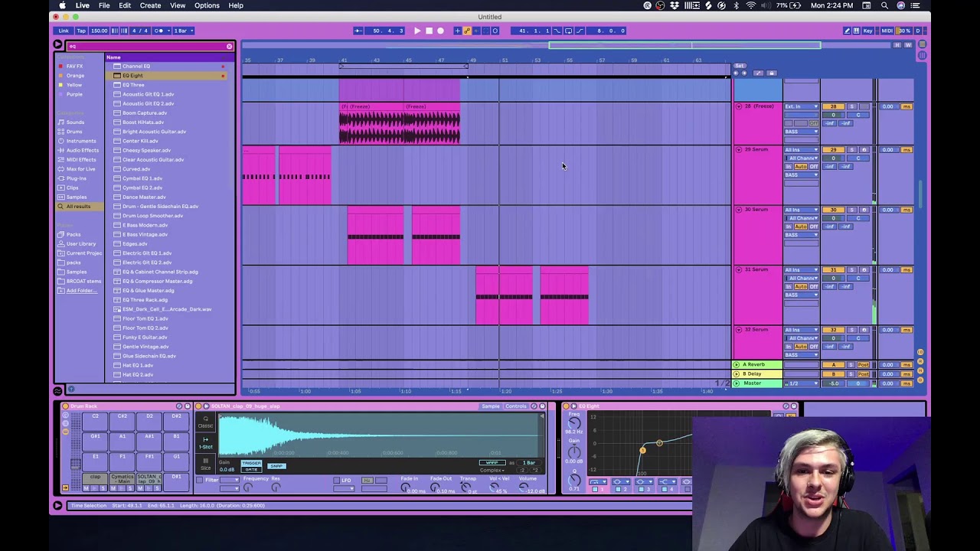Screen dimensions: 980x551
Task: Open Master 1/2 output dropdown
Action: click(x=801, y=383)
